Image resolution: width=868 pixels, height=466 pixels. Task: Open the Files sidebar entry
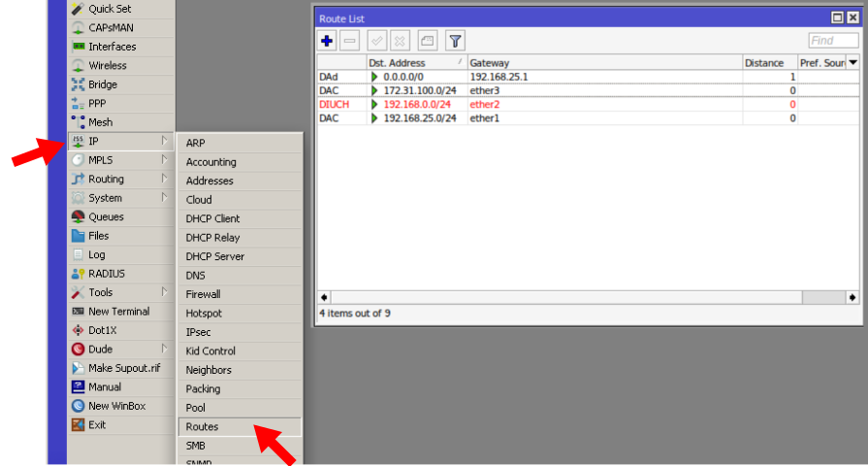pyautogui.click(x=98, y=236)
